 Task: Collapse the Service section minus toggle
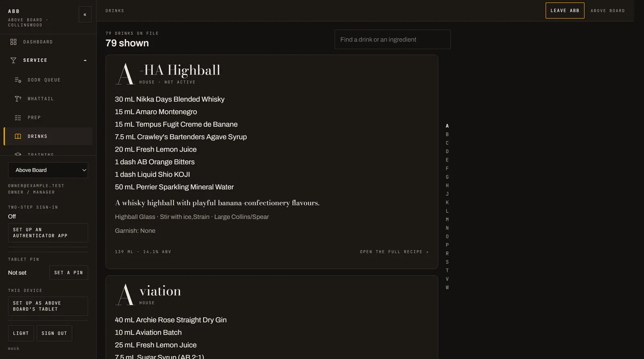point(85,60)
